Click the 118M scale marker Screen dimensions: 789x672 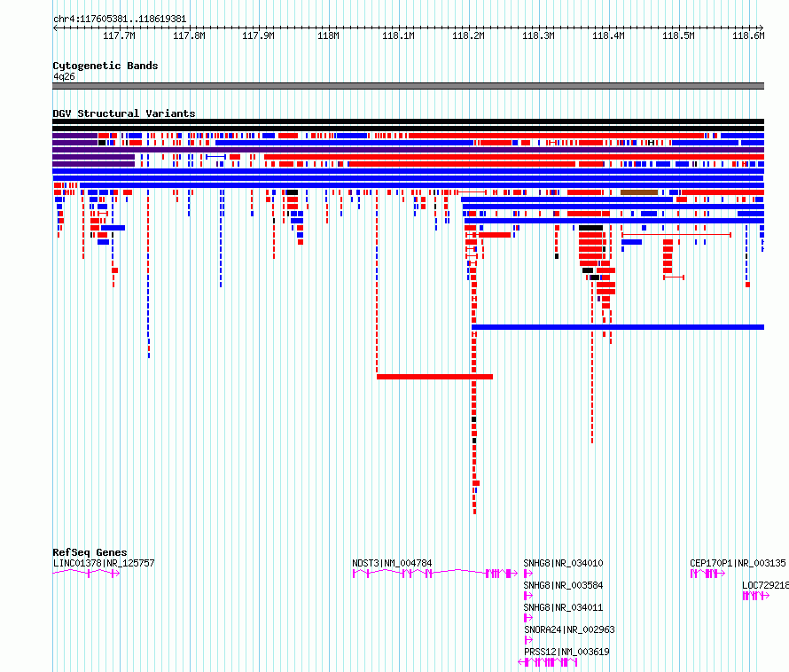329,35
